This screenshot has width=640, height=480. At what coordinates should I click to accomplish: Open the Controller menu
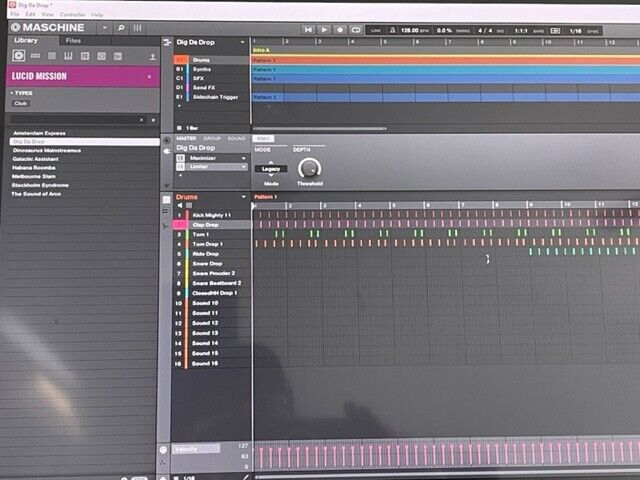pos(72,15)
